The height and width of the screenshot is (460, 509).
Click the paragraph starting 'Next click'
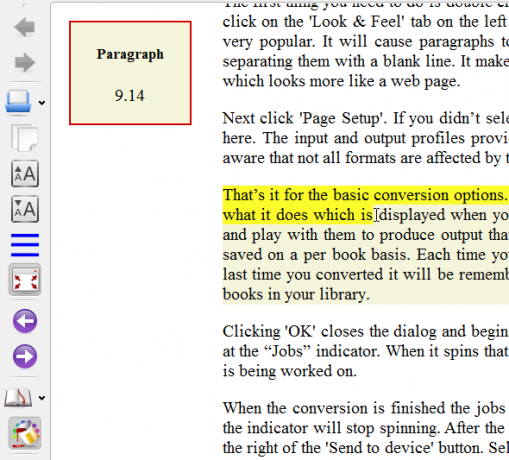coord(366,138)
